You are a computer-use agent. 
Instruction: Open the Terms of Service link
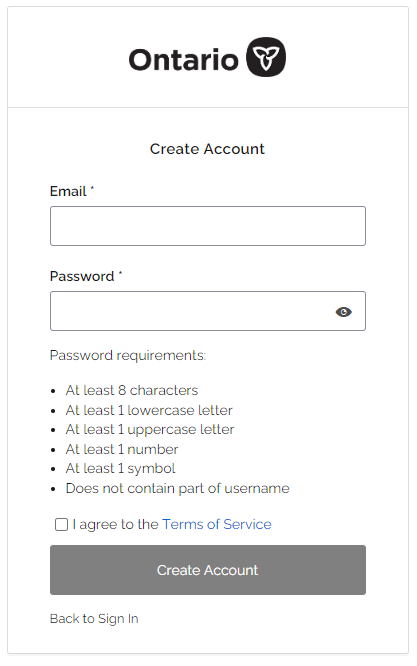pos(217,524)
